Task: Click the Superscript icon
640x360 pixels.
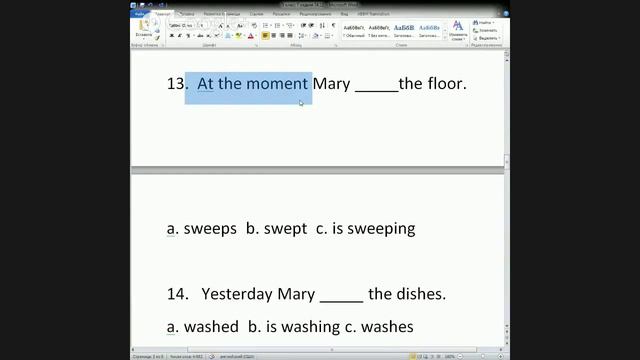Action: [217, 36]
